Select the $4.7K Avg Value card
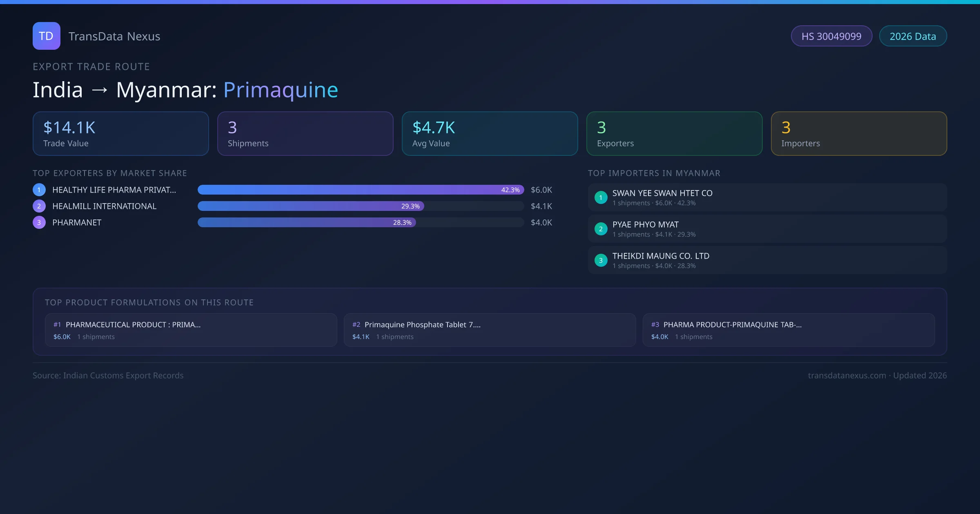The width and height of the screenshot is (980, 514). tap(490, 134)
